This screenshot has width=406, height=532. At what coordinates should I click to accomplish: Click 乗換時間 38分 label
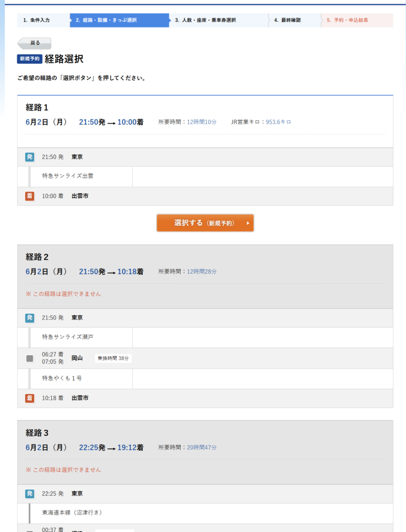113,358
